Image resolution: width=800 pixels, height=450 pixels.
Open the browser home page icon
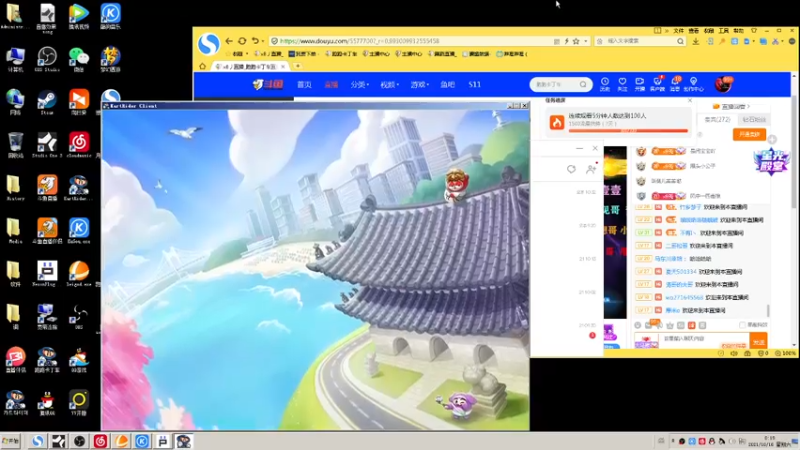point(203,66)
